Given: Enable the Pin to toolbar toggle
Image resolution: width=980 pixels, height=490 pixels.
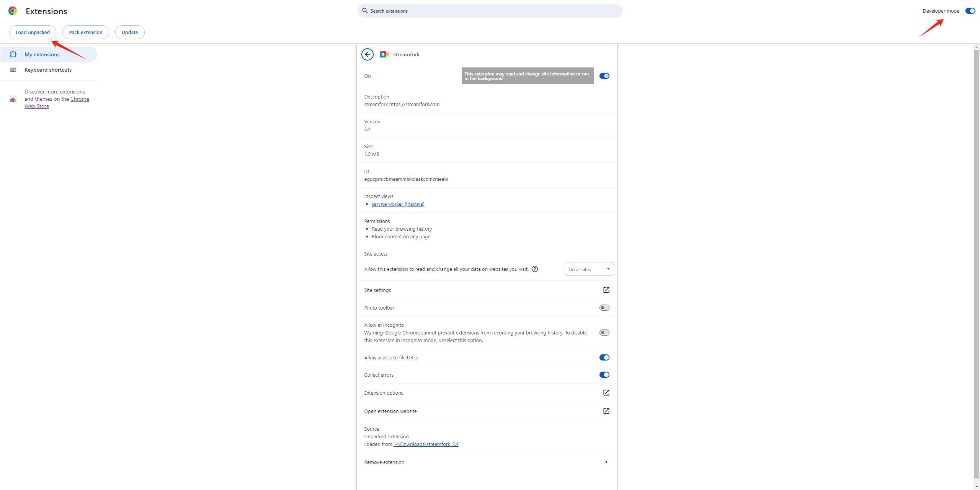Looking at the screenshot, I should 604,308.
